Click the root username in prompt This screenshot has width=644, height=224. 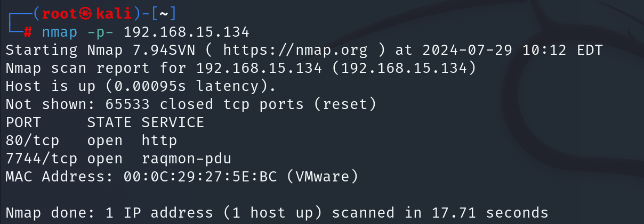coord(59,13)
